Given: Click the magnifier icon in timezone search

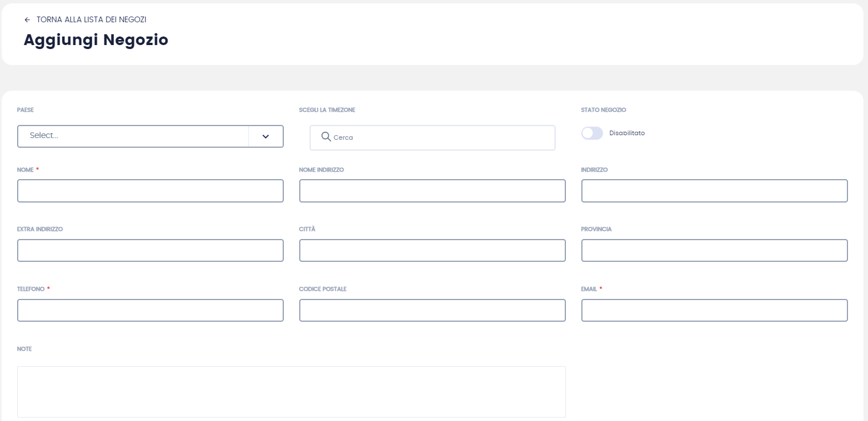Looking at the screenshot, I should click(x=326, y=137).
